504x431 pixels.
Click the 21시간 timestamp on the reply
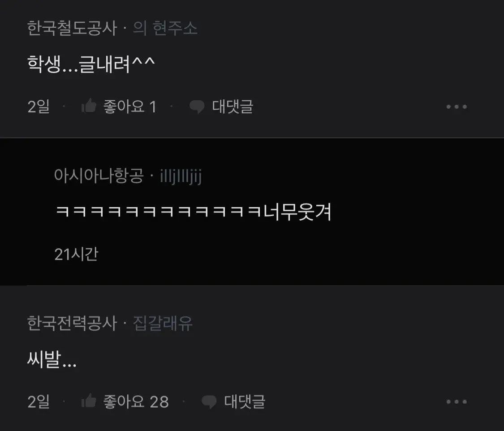point(77,254)
